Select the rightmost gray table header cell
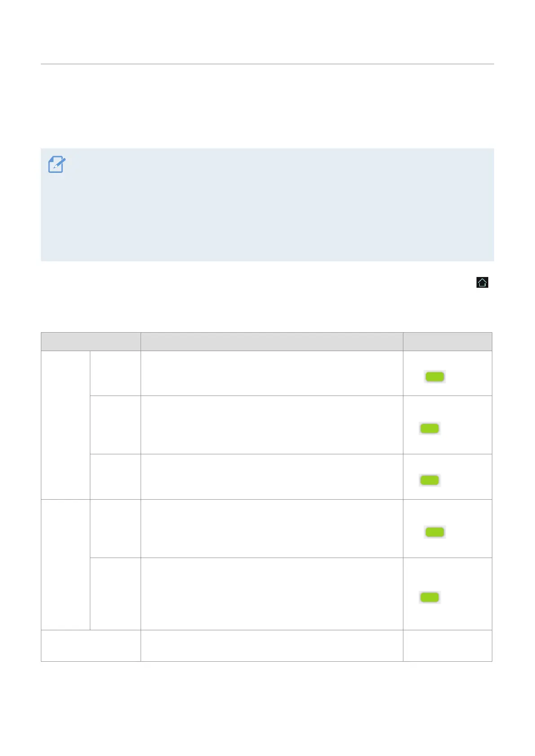 (447, 342)
